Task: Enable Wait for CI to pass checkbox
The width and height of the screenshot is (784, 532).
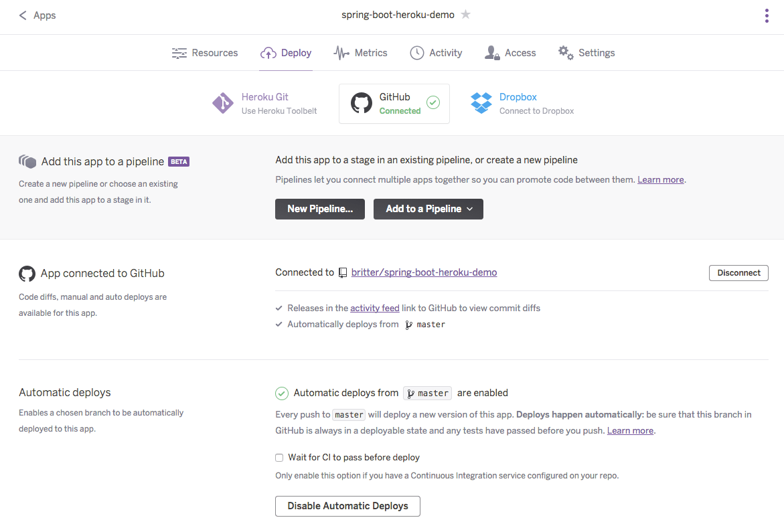Action: (279, 458)
